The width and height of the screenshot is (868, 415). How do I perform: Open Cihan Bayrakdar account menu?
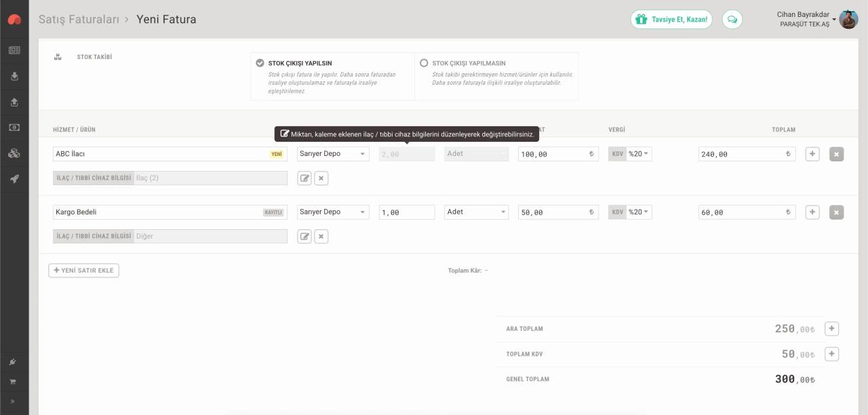click(x=807, y=19)
